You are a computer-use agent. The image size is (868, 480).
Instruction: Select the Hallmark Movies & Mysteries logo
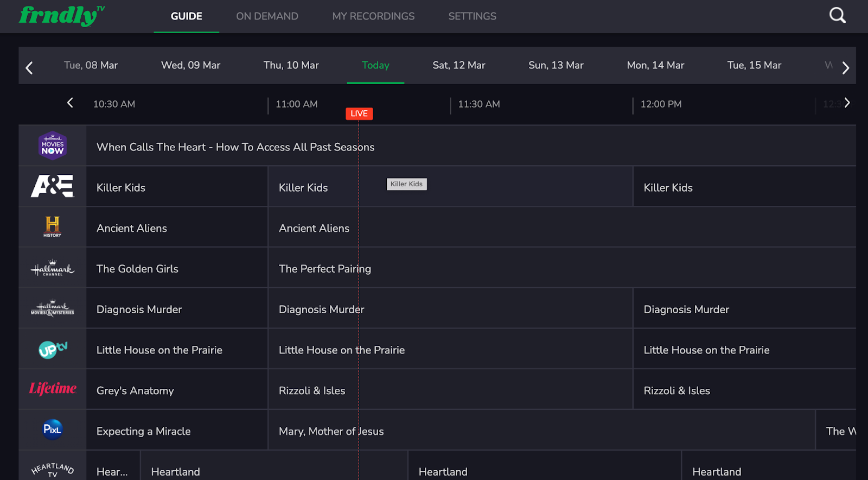click(53, 308)
